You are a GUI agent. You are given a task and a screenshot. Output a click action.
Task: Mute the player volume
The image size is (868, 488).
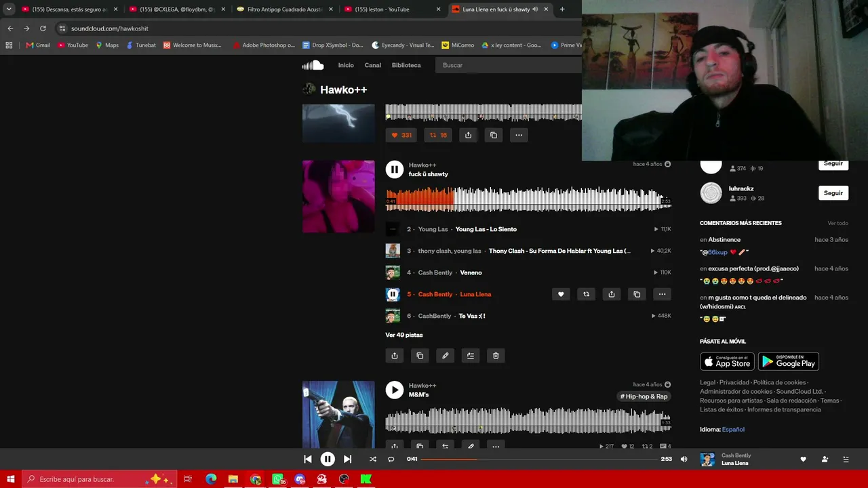(684, 459)
